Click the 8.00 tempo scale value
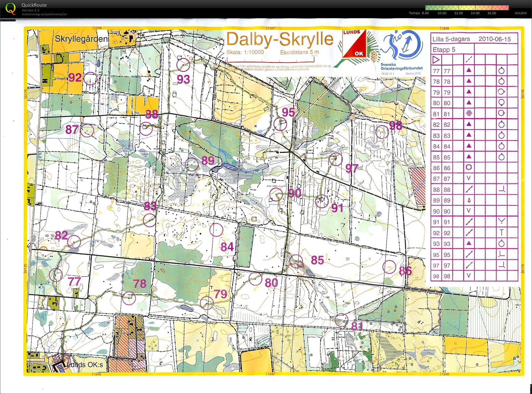The width and height of the screenshot is (532, 394). [x=425, y=13]
